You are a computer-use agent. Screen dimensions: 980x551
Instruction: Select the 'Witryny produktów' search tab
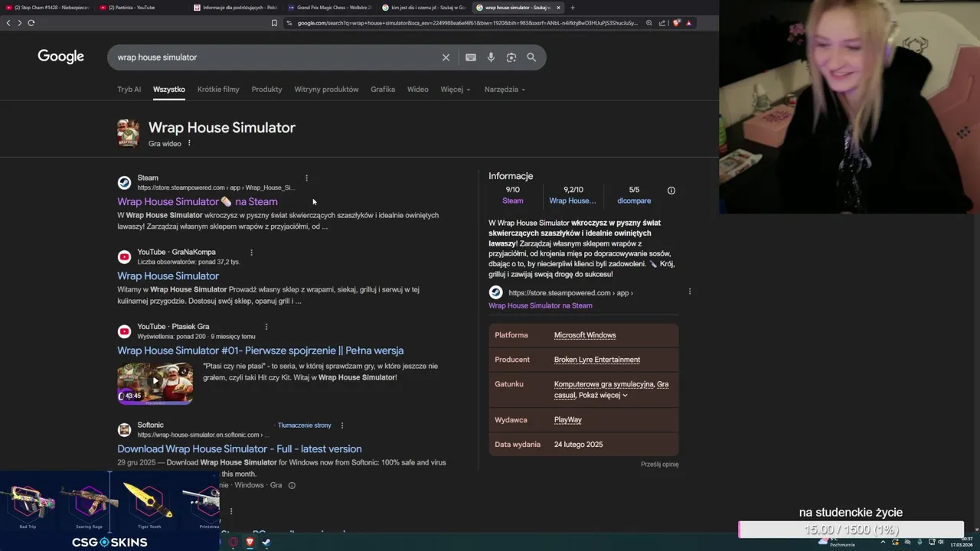pyautogui.click(x=326, y=90)
